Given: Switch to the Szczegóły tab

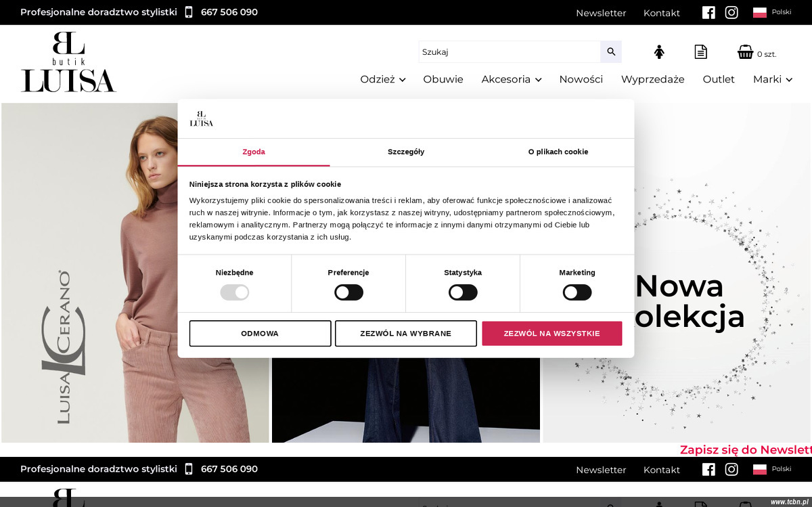Looking at the screenshot, I should click(x=406, y=152).
